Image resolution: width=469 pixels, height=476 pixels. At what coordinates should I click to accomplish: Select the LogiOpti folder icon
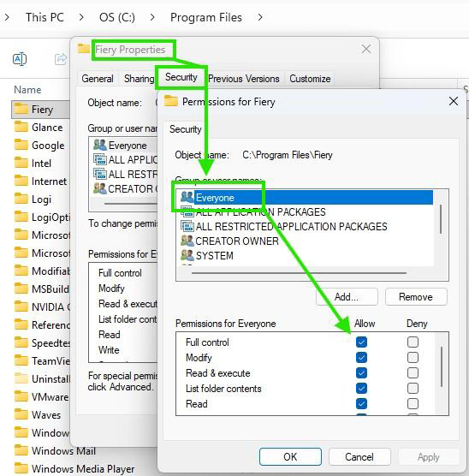point(21,217)
